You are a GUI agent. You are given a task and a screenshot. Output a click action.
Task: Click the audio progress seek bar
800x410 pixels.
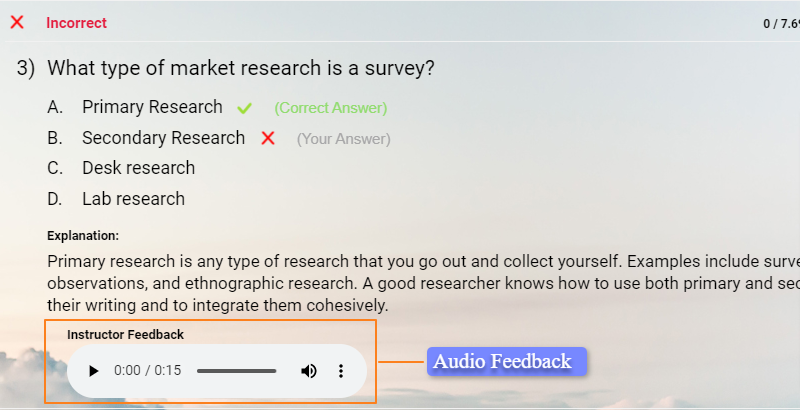(x=236, y=371)
